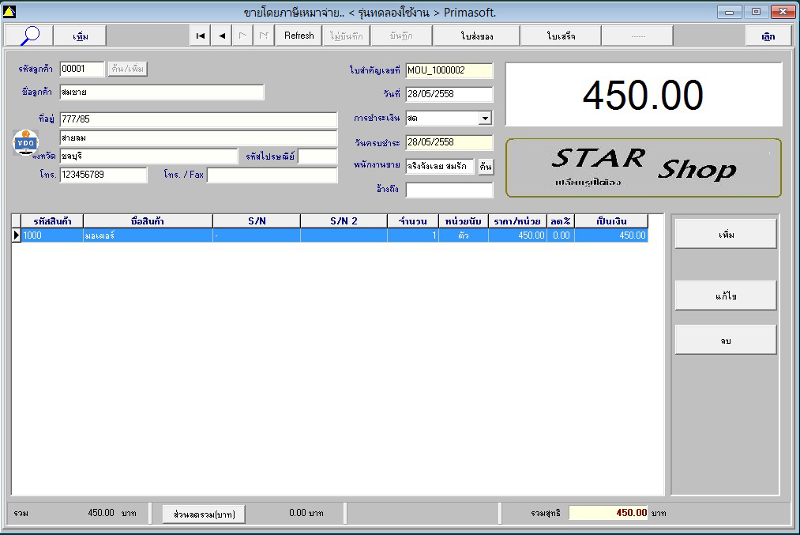Click the empty โทร. / Fax field
The image size is (800, 535).
click(x=272, y=175)
